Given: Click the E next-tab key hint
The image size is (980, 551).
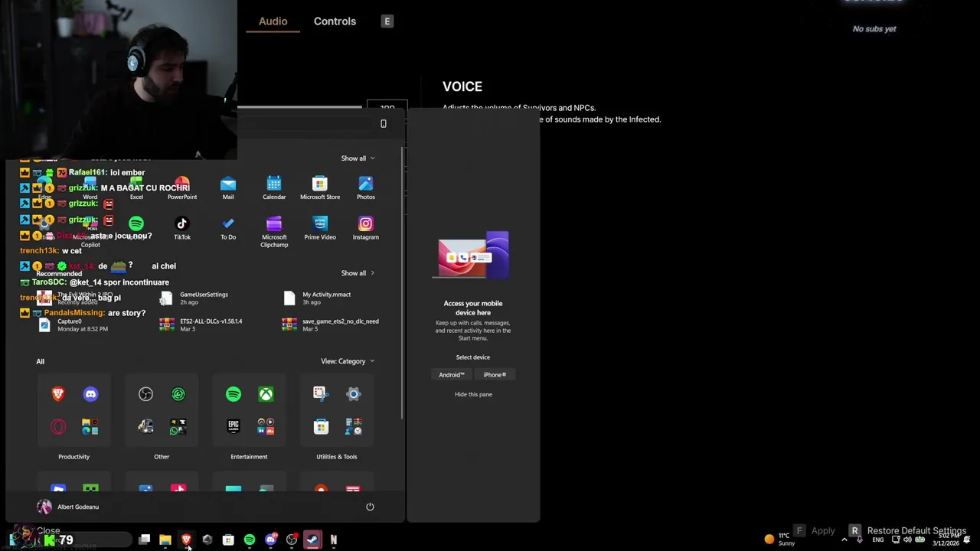Looking at the screenshot, I should coord(387,21).
